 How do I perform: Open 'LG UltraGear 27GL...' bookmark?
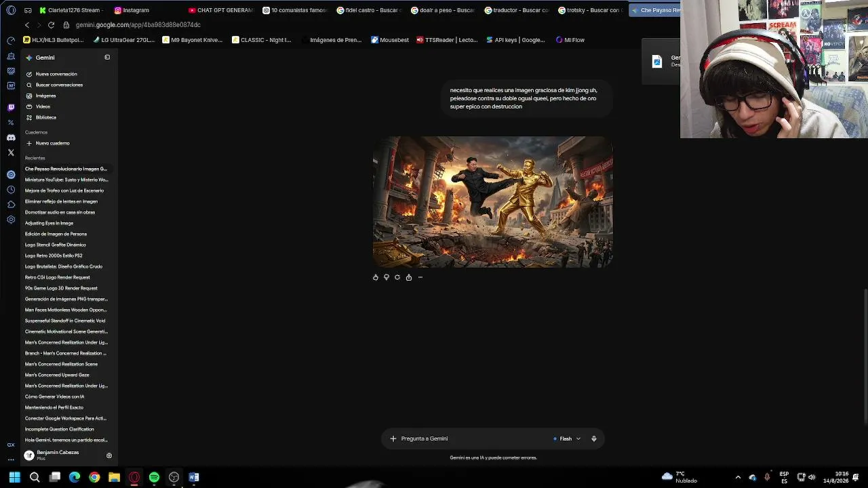point(124,40)
